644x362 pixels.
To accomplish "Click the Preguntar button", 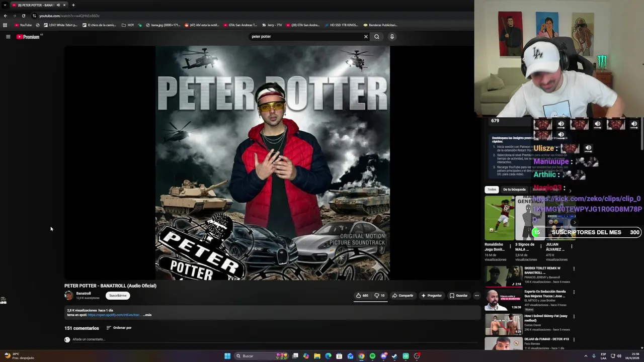I will pyautogui.click(x=432, y=296).
